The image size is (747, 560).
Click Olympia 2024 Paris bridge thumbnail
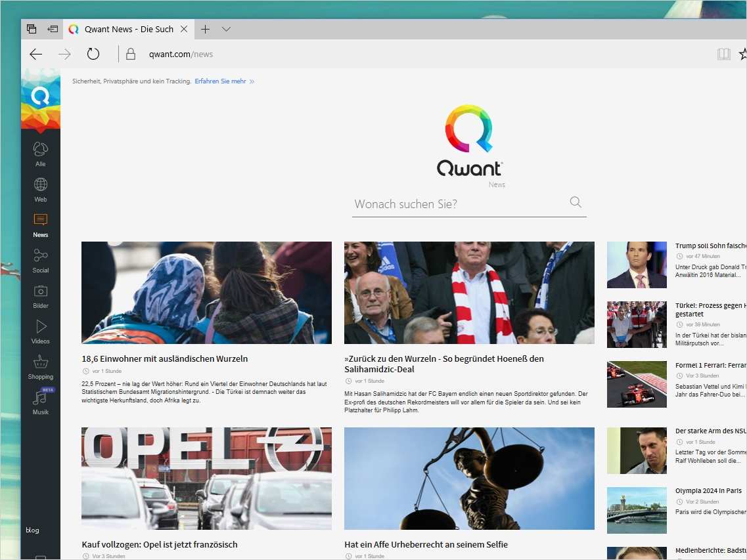[637, 510]
